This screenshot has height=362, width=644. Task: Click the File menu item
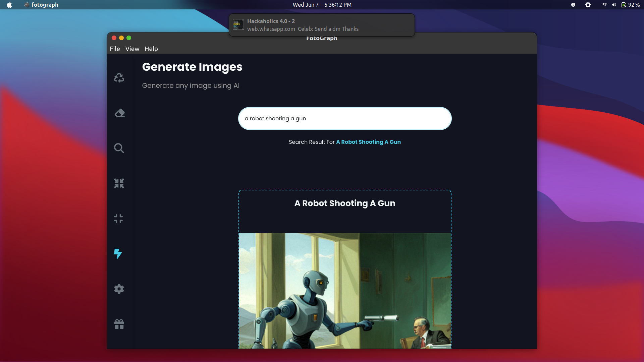115,48
